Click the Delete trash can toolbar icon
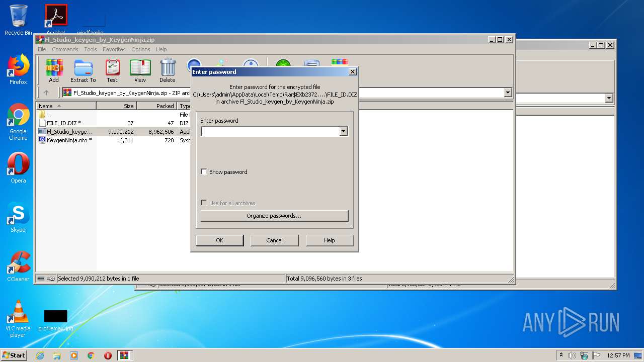Screen dimensions: 644x362 click(x=168, y=70)
